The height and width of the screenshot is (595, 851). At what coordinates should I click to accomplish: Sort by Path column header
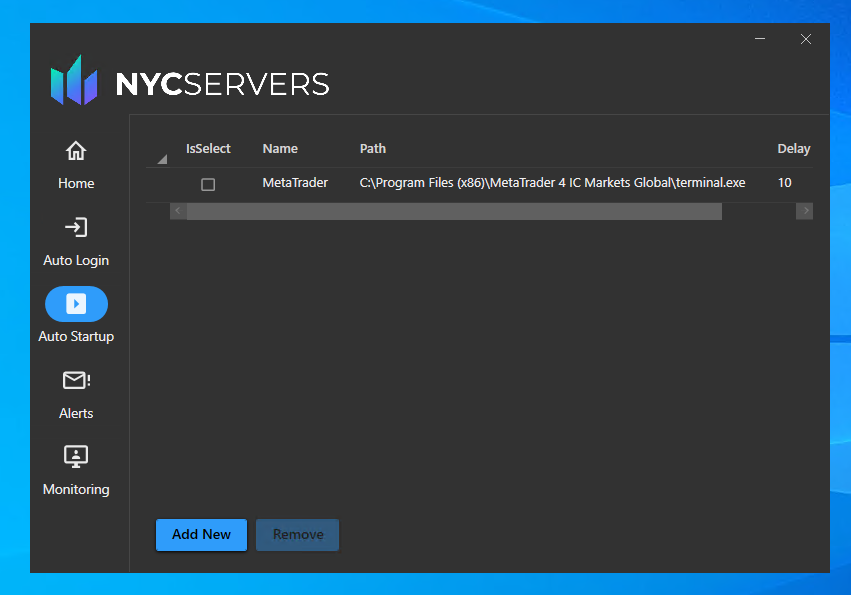click(x=373, y=149)
